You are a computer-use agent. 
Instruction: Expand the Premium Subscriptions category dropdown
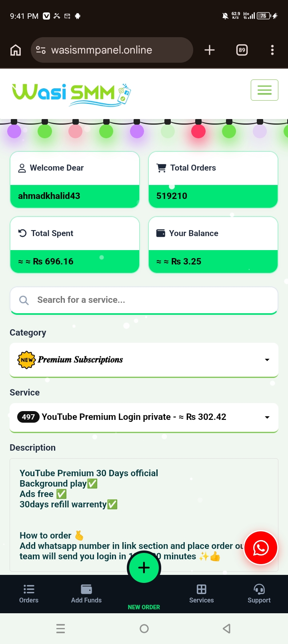pyautogui.click(x=144, y=360)
